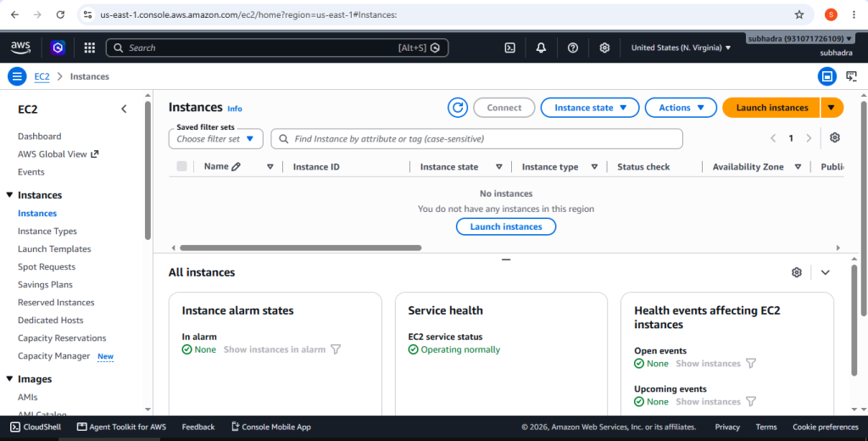Go to next page of instances
The width and height of the screenshot is (868, 441).
click(x=809, y=138)
